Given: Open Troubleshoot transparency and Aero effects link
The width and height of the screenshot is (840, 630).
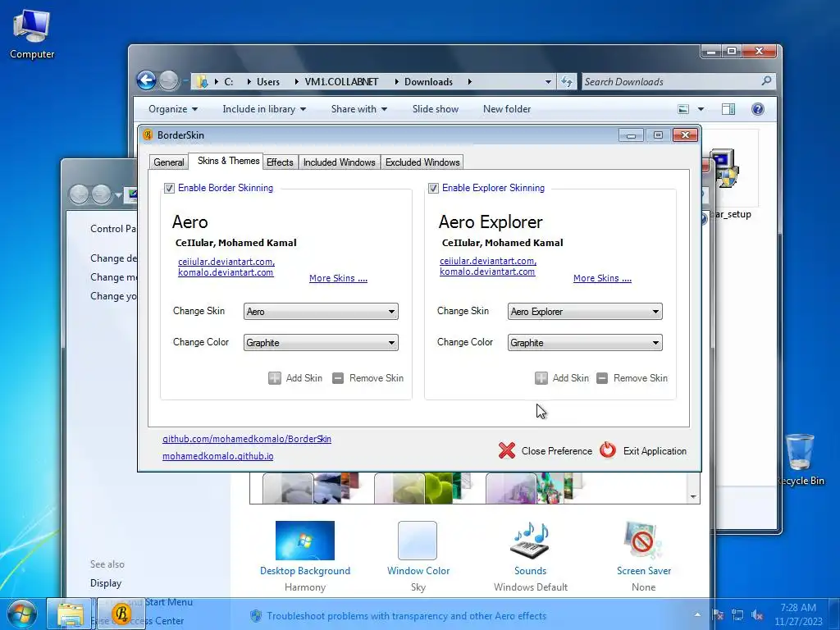Looking at the screenshot, I should pyautogui.click(x=407, y=616).
